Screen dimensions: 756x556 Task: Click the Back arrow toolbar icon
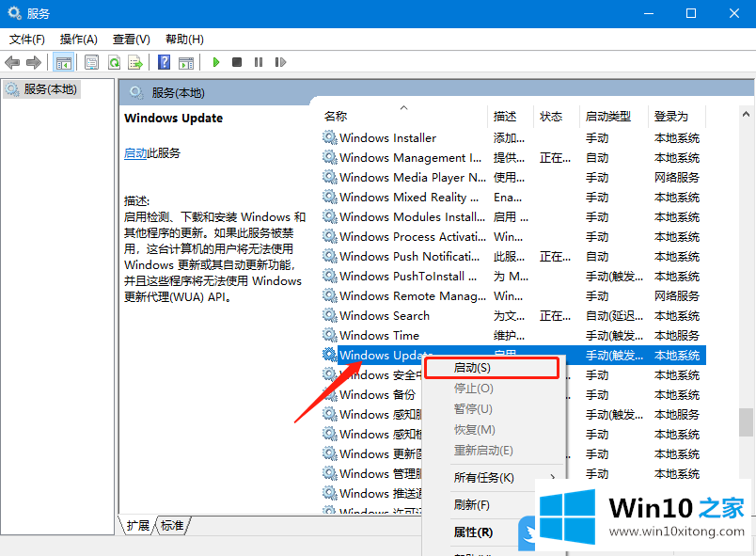click(12, 62)
